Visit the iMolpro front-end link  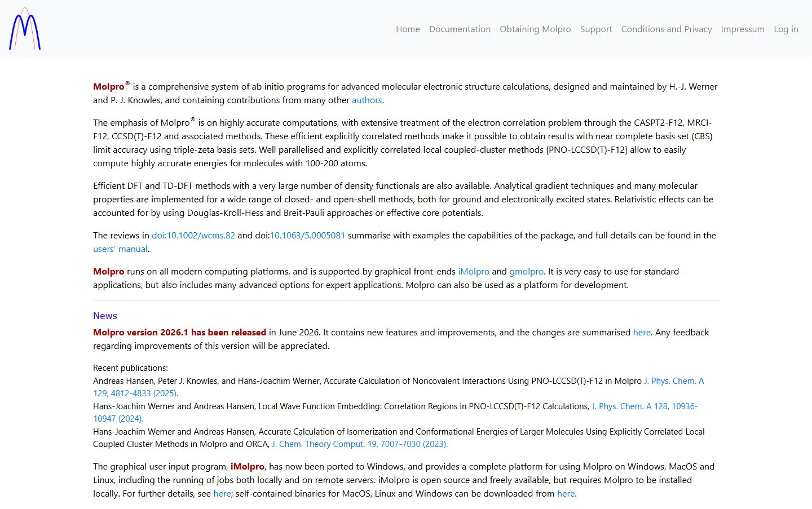click(474, 272)
